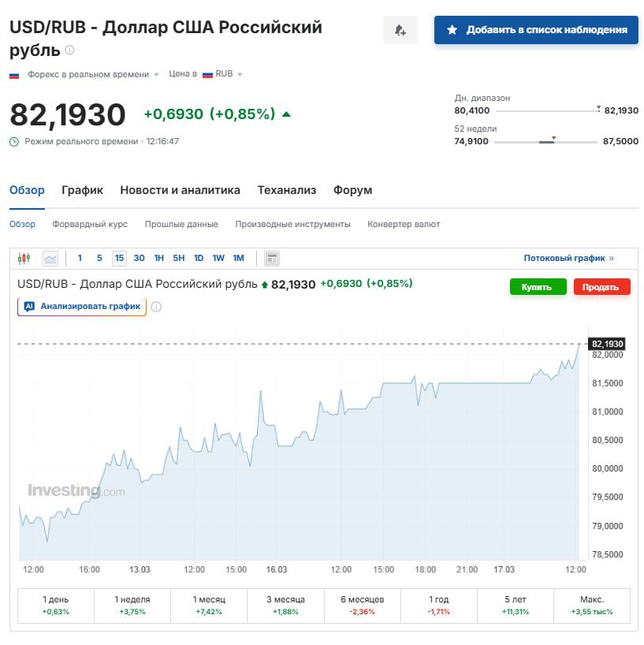This screenshot has width=644, height=645.
Task: Open the news overlay icon in chart toolbar
Action: point(272,258)
